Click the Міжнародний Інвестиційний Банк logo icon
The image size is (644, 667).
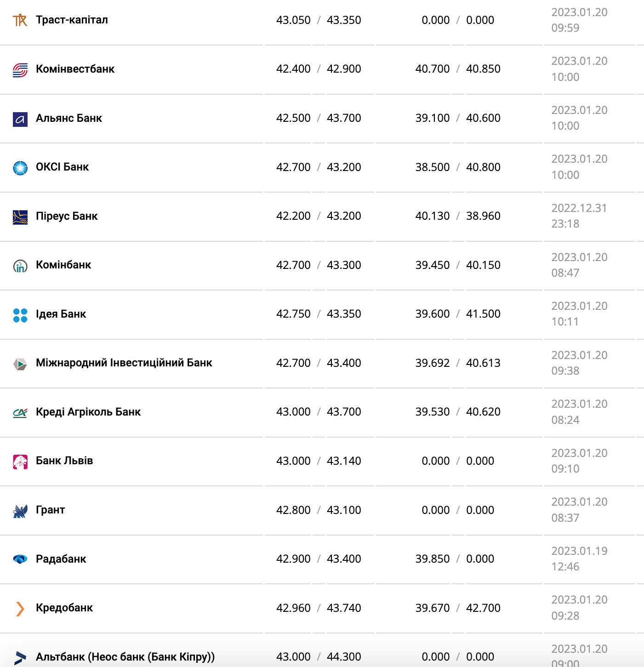20,364
